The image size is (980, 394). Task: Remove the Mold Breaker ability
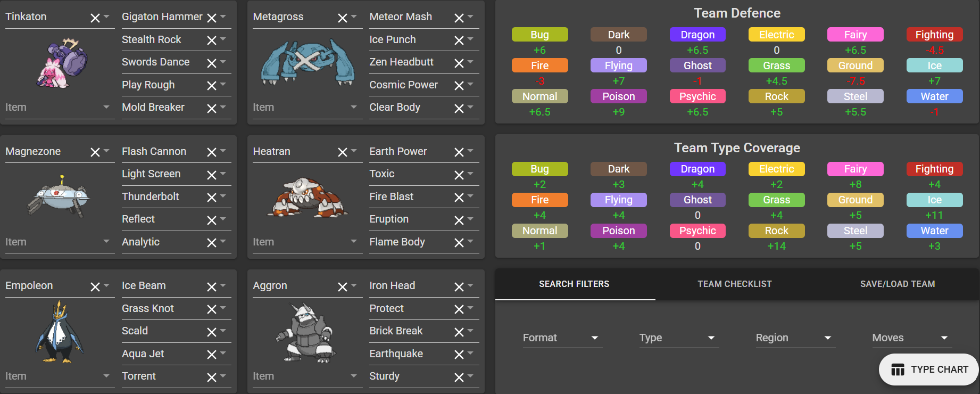(212, 109)
